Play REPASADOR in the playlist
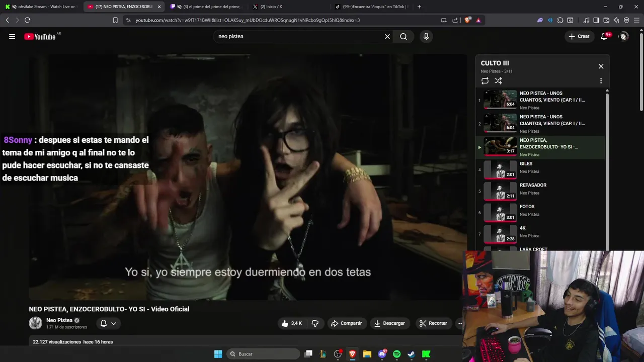The height and width of the screenshot is (362, 644). pos(541,191)
